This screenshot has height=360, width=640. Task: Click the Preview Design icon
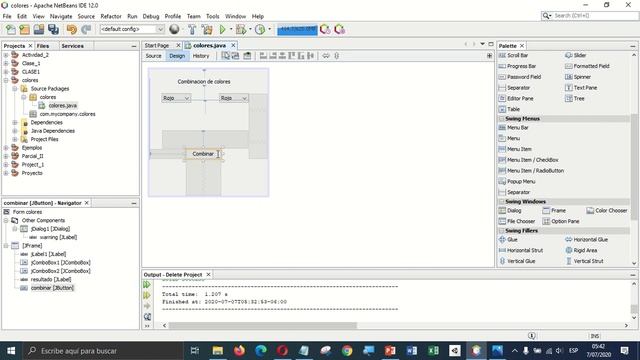pyautogui.click(x=247, y=56)
